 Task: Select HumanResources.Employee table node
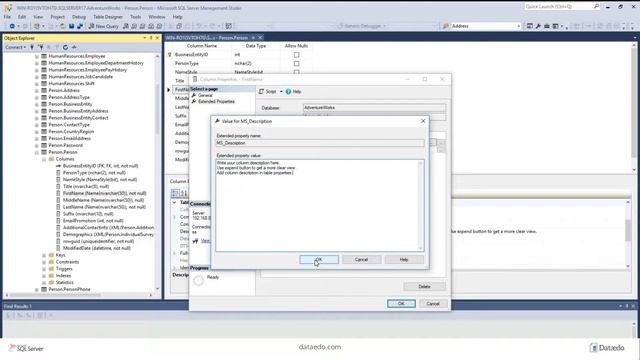pyautogui.click(x=77, y=56)
